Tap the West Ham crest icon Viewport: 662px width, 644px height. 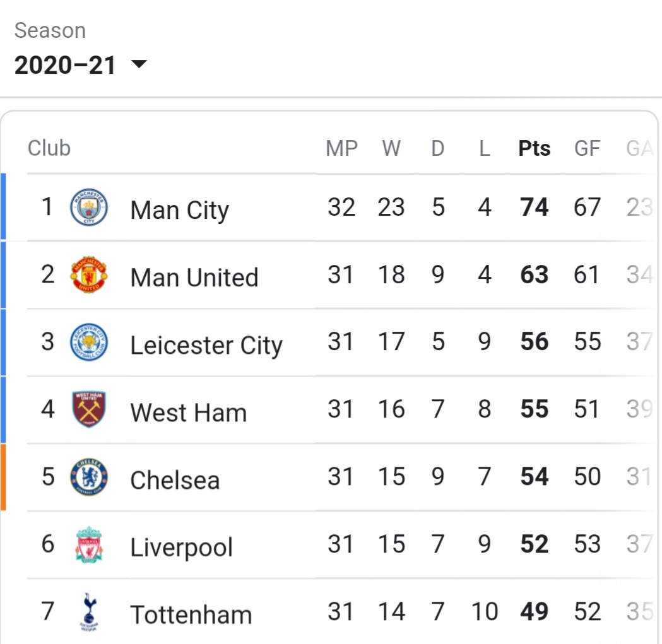click(x=88, y=409)
